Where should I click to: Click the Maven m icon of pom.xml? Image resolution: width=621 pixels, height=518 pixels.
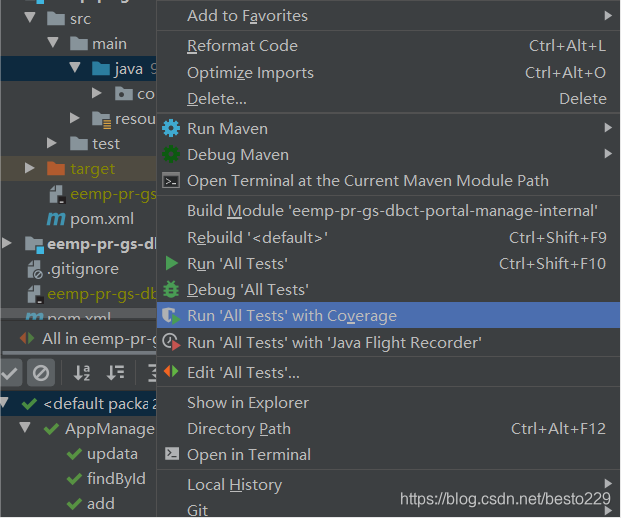click(55, 219)
